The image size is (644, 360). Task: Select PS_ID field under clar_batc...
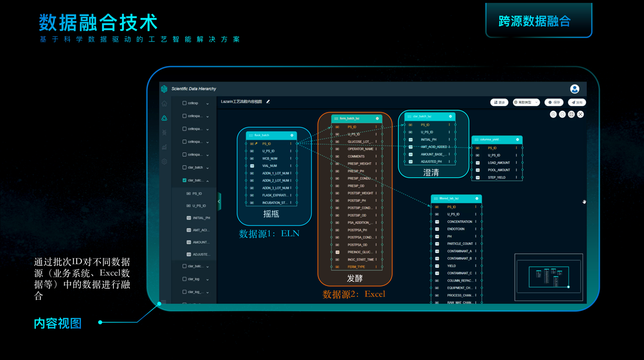click(197, 194)
